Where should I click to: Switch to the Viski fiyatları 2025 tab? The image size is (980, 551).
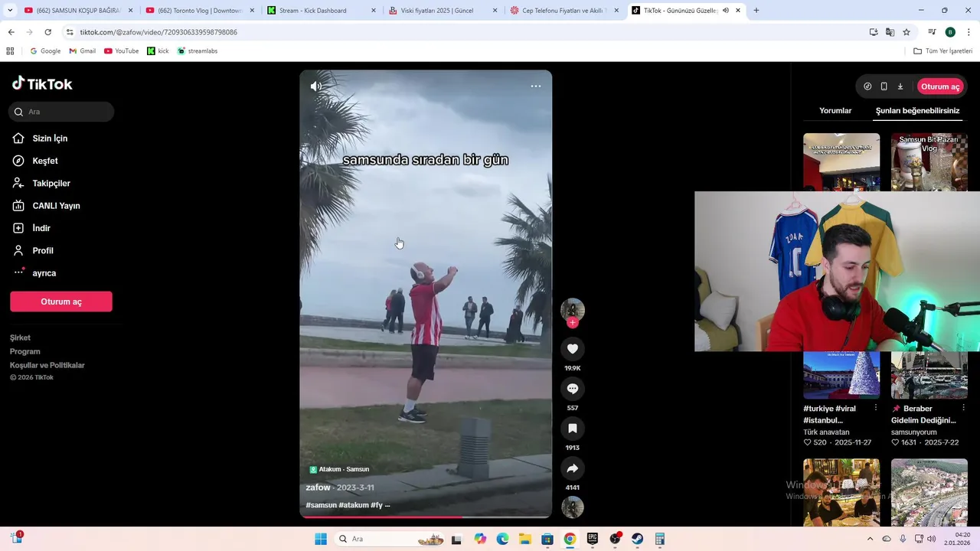(x=443, y=11)
